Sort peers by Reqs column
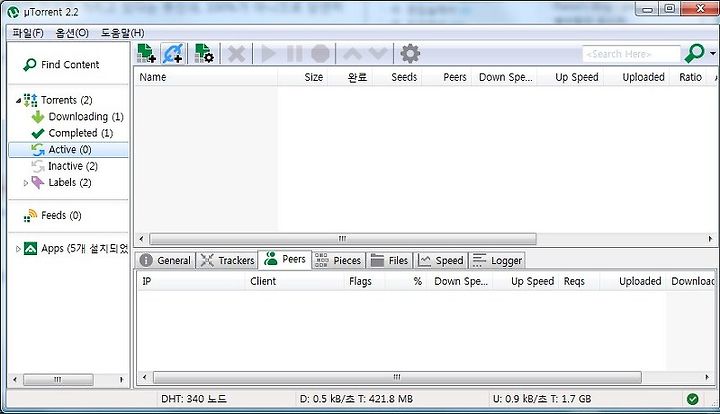 (x=579, y=281)
